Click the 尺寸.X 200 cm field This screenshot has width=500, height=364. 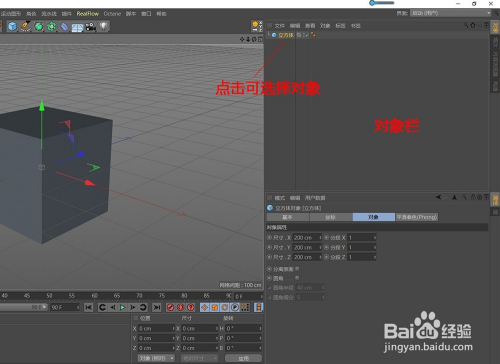pyautogui.click(x=307, y=238)
